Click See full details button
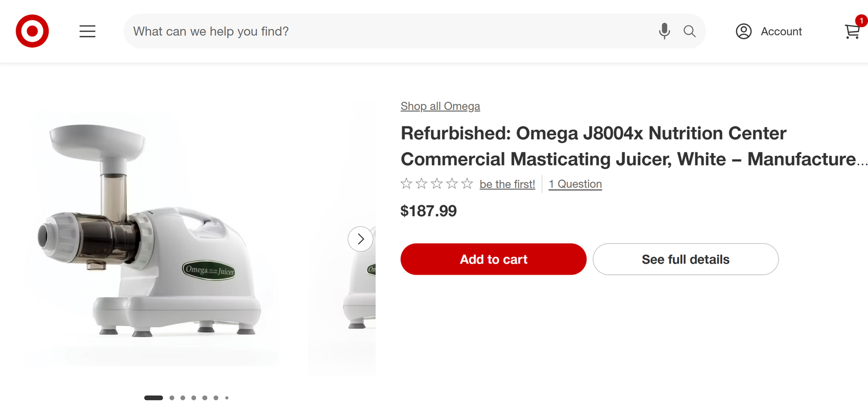The image size is (868, 418). coord(685,259)
